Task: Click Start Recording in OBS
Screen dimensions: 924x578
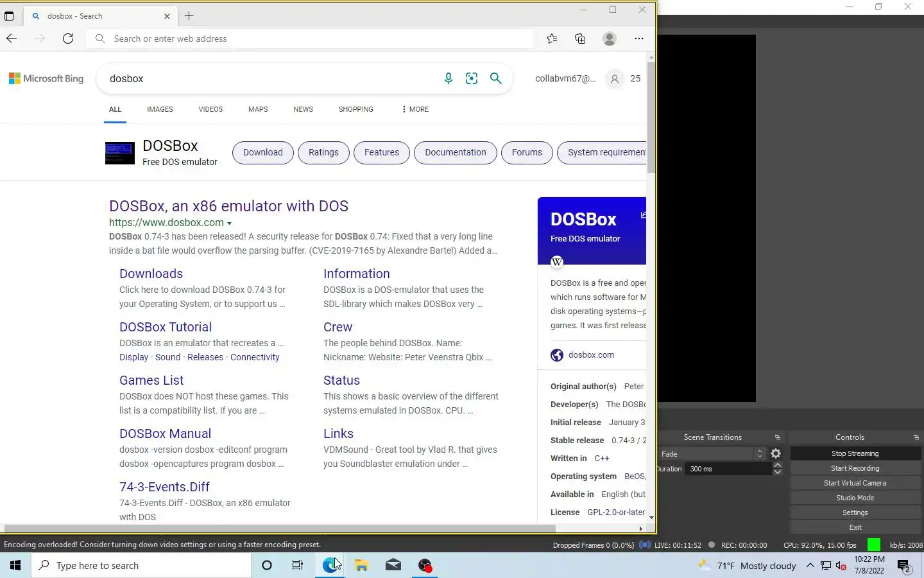Action: point(855,468)
